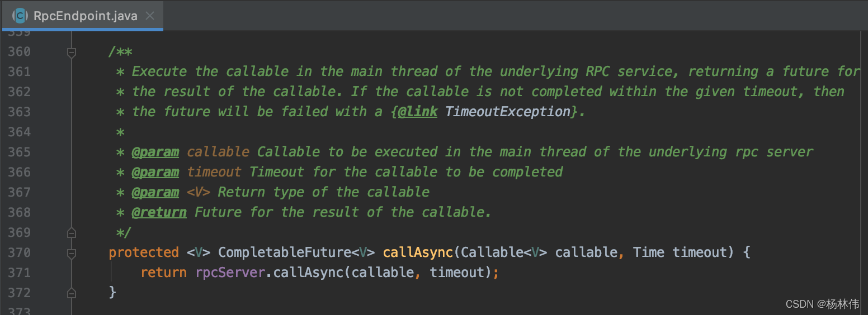Click the Time type of the timeout parameter
The height and width of the screenshot is (315, 868).
coord(648,252)
